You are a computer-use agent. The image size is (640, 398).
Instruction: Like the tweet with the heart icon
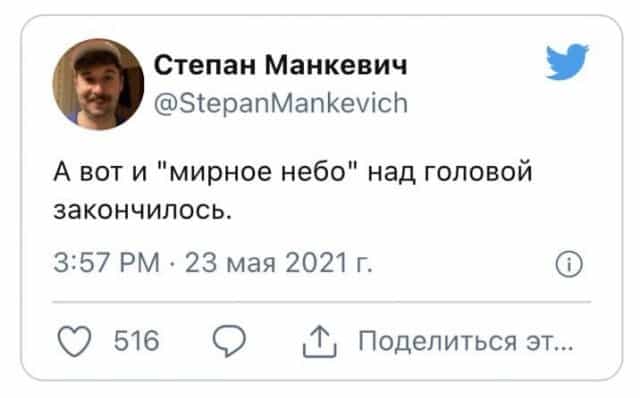[x=74, y=341]
